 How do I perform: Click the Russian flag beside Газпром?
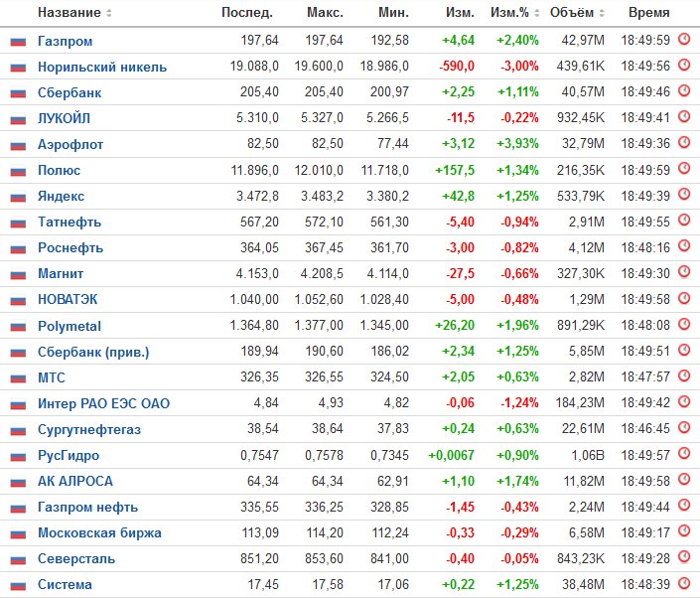pos(18,42)
